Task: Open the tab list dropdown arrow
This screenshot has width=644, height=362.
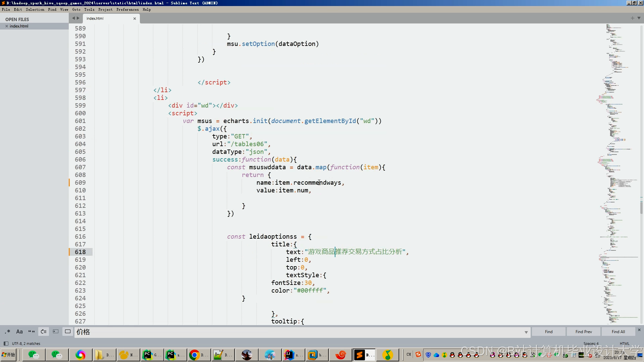Action: tap(639, 18)
